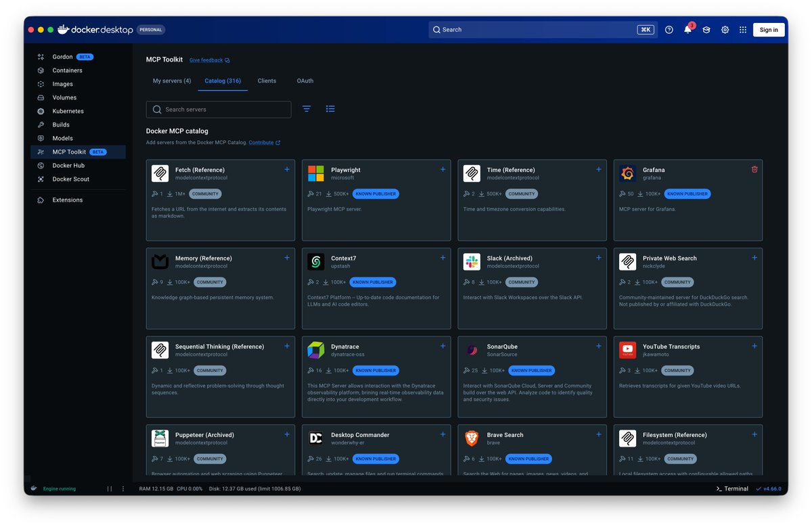Switch to the OAuth tab
812x527 pixels.
[305, 81]
